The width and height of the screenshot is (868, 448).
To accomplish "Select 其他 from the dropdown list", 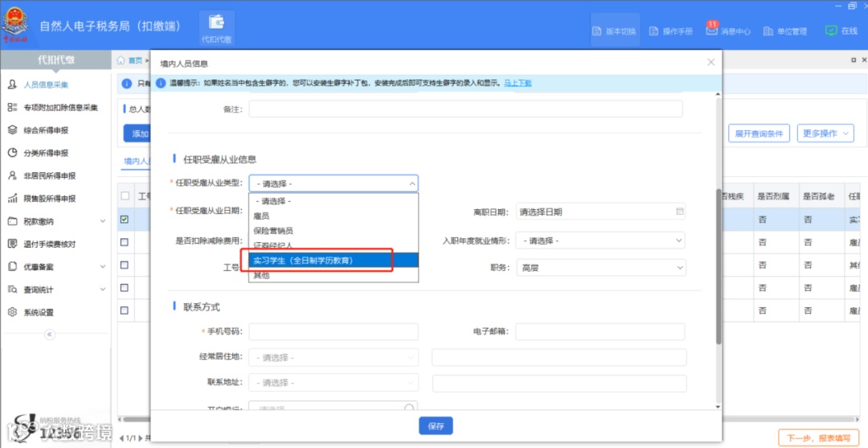I will click(334, 274).
